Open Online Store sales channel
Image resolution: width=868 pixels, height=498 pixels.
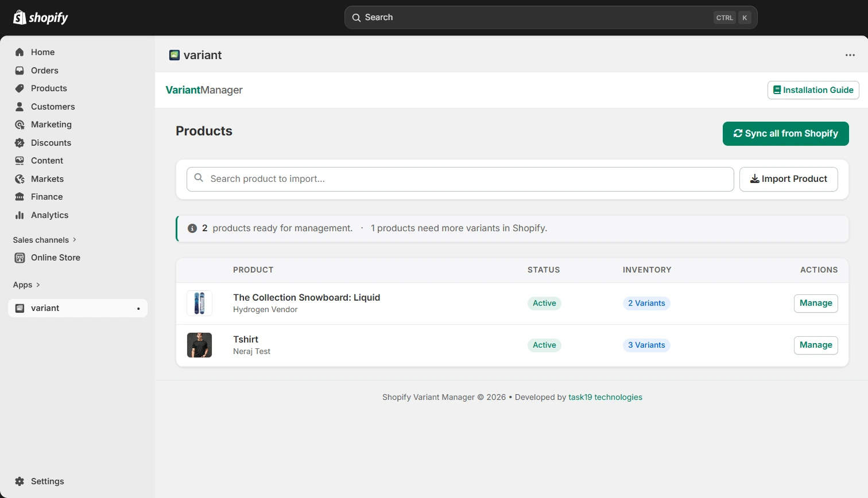[x=55, y=258]
